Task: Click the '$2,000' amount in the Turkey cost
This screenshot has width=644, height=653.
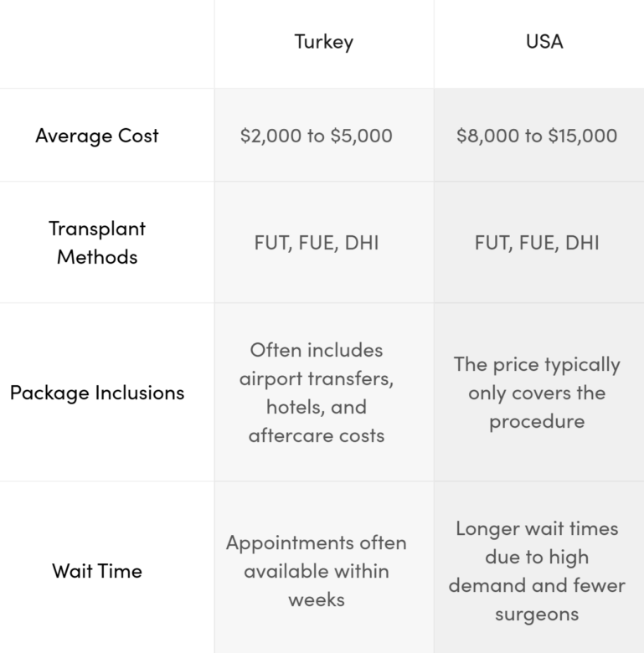Action: click(x=270, y=136)
